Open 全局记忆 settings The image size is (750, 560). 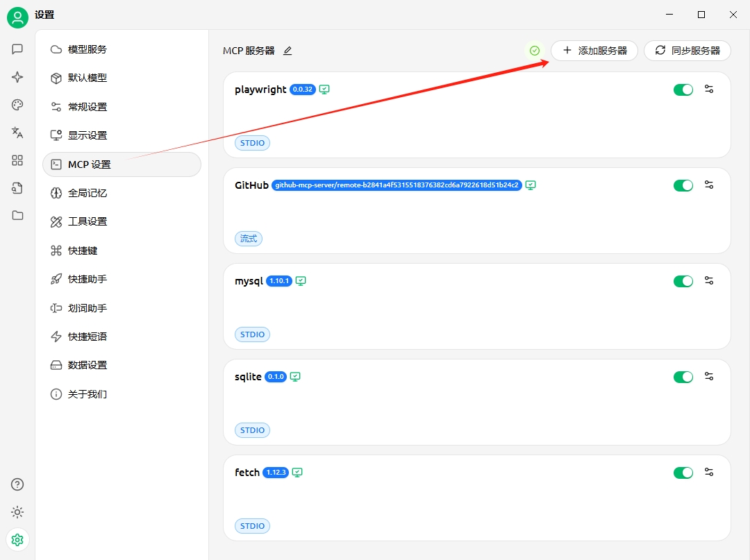pos(122,193)
